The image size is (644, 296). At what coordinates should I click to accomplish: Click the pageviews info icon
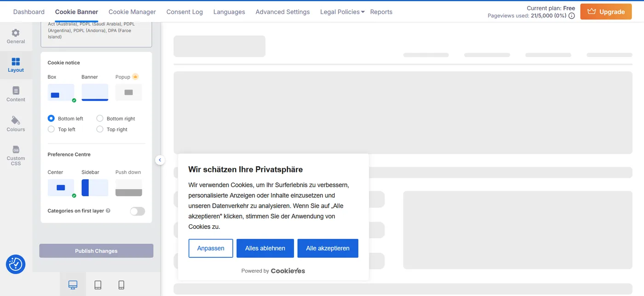pos(572,16)
